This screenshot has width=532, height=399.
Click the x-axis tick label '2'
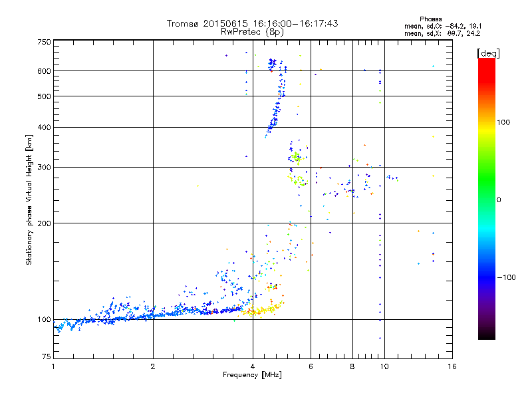[153, 366]
